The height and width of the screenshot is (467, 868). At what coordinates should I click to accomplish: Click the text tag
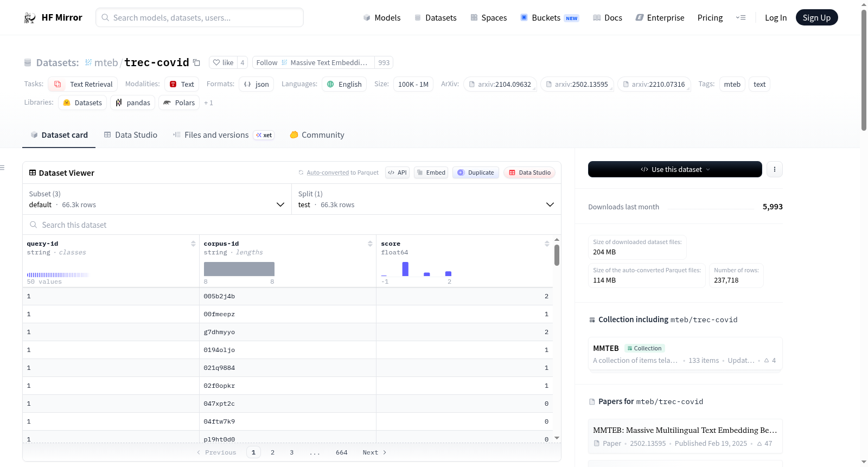(x=759, y=84)
